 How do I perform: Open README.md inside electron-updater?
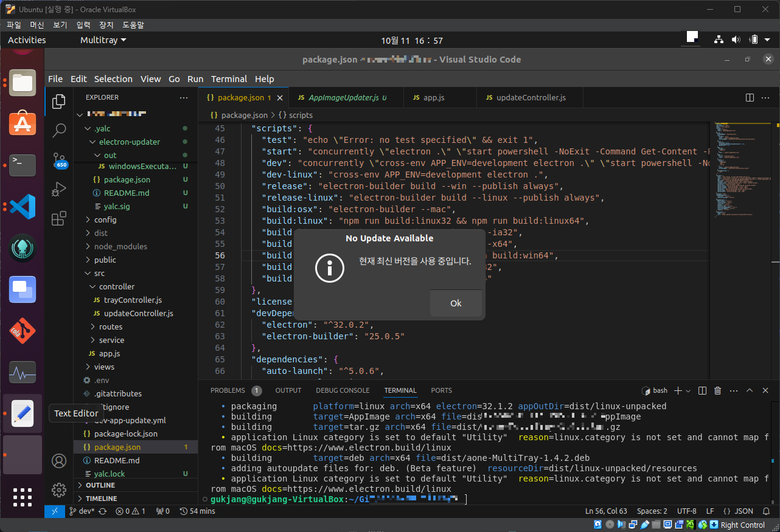[x=127, y=193]
